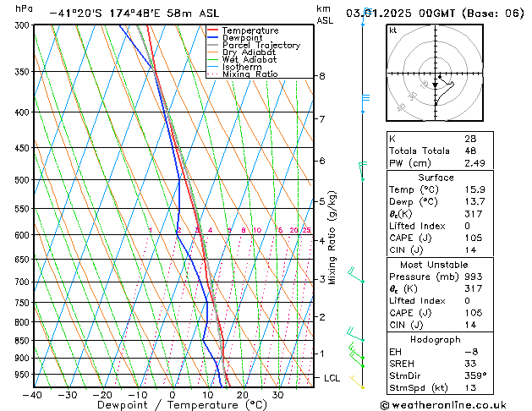Click the 8 km altitude label
Image resolution: width=532 pixels, height=411 pixels.
coord(322,76)
